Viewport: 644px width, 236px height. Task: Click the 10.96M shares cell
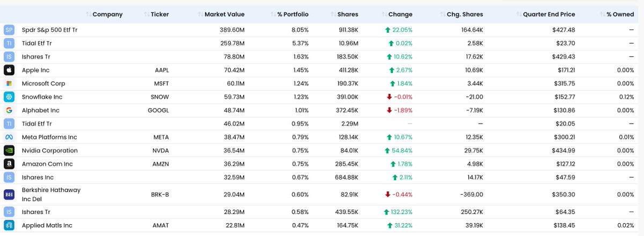point(348,44)
